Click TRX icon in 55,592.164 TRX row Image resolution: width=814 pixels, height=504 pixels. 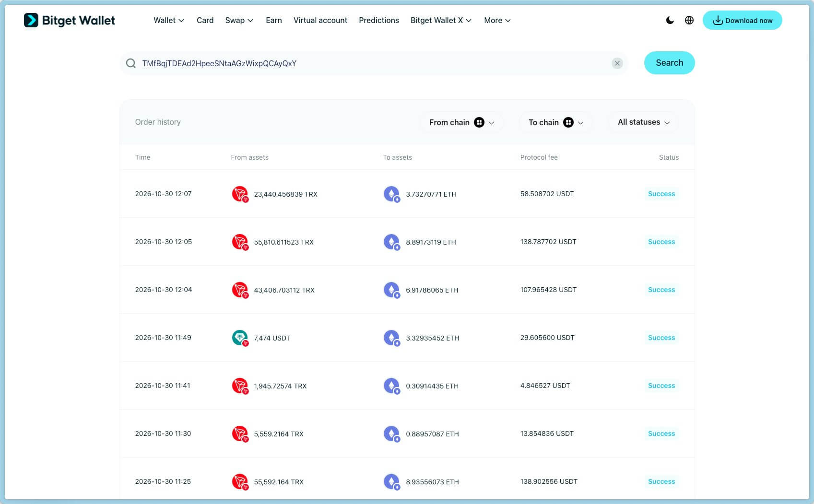pos(240,481)
